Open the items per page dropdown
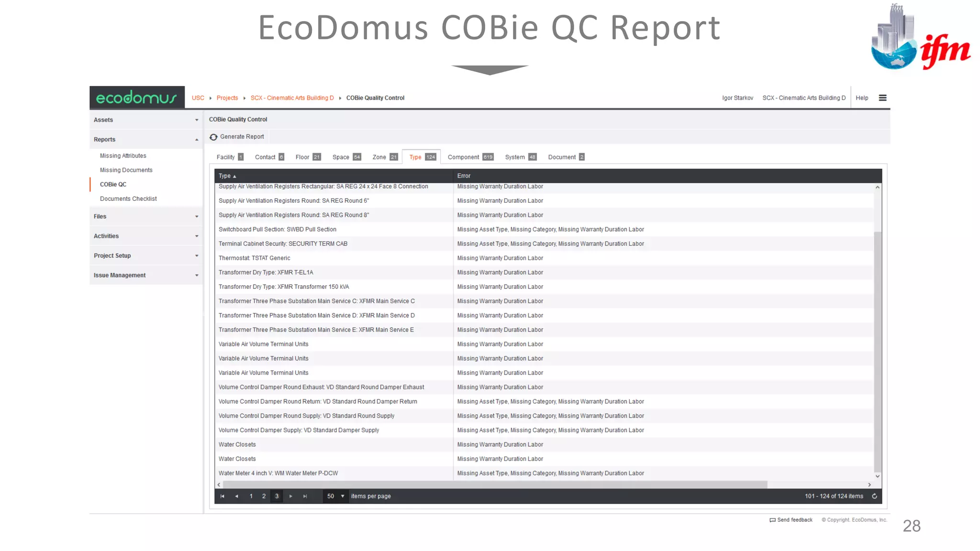980x551 pixels. 336,496
